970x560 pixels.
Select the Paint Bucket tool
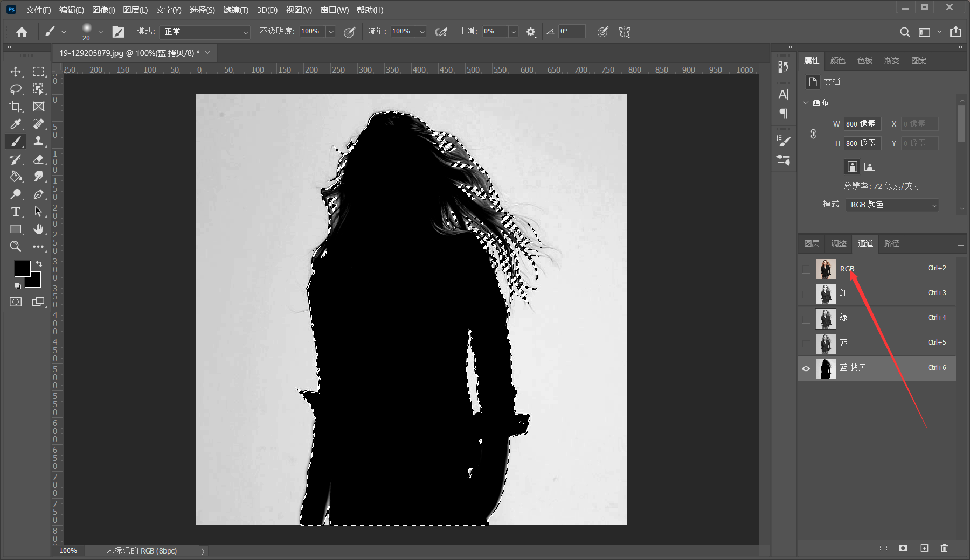click(x=16, y=177)
